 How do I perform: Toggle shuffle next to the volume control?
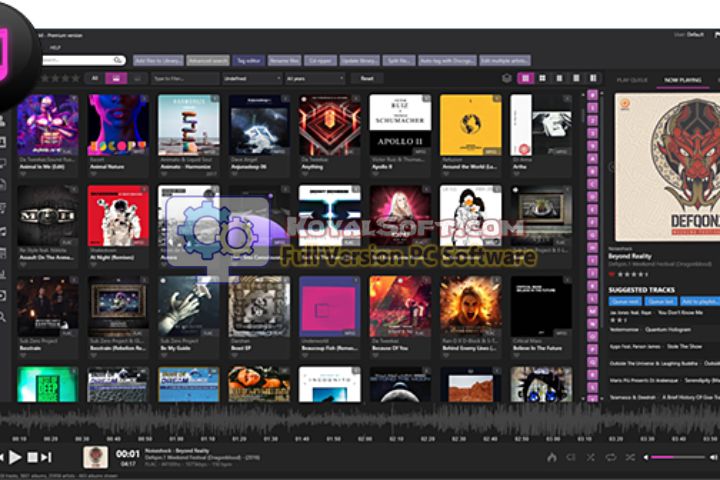[630, 457]
